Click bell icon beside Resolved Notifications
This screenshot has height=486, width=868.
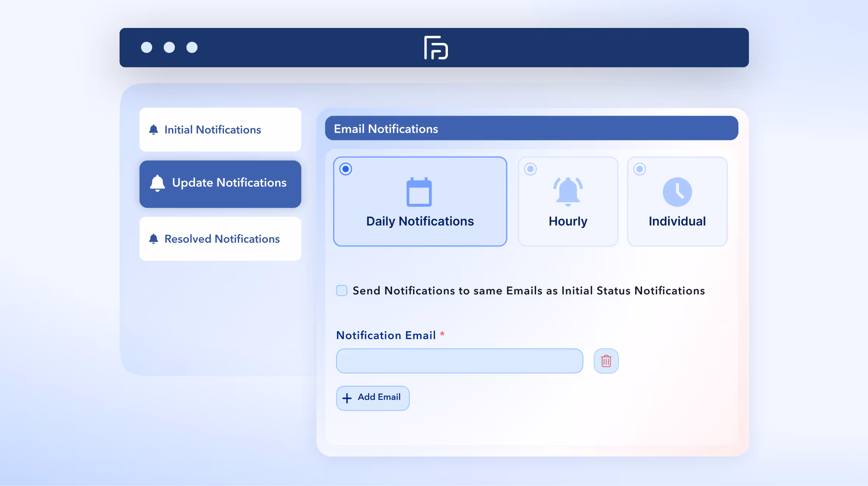[x=154, y=239]
